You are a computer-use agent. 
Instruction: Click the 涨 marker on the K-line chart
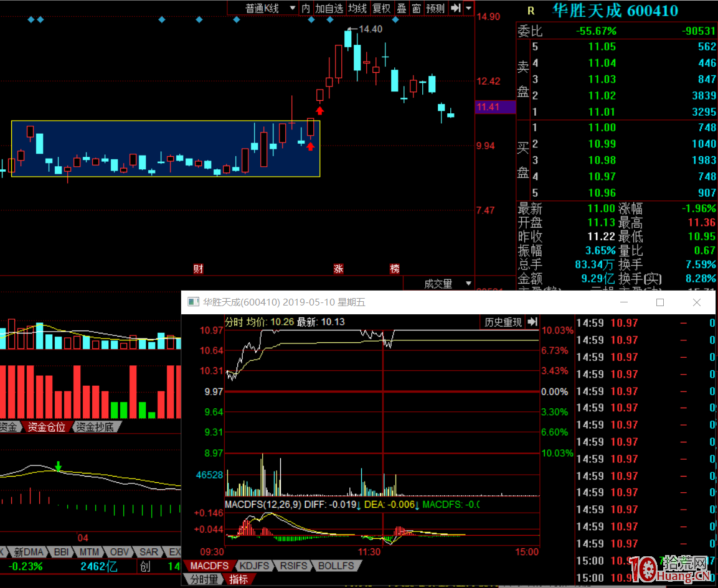tap(338, 269)
